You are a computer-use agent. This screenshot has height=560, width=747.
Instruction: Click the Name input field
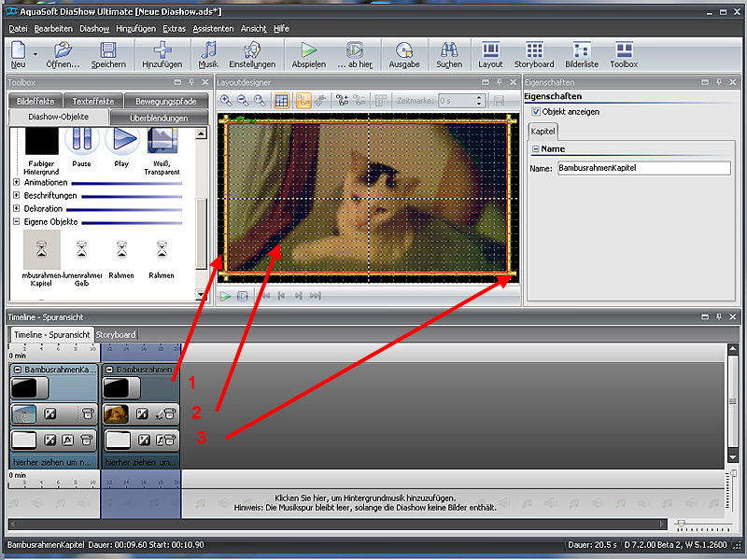click(642, 169)
